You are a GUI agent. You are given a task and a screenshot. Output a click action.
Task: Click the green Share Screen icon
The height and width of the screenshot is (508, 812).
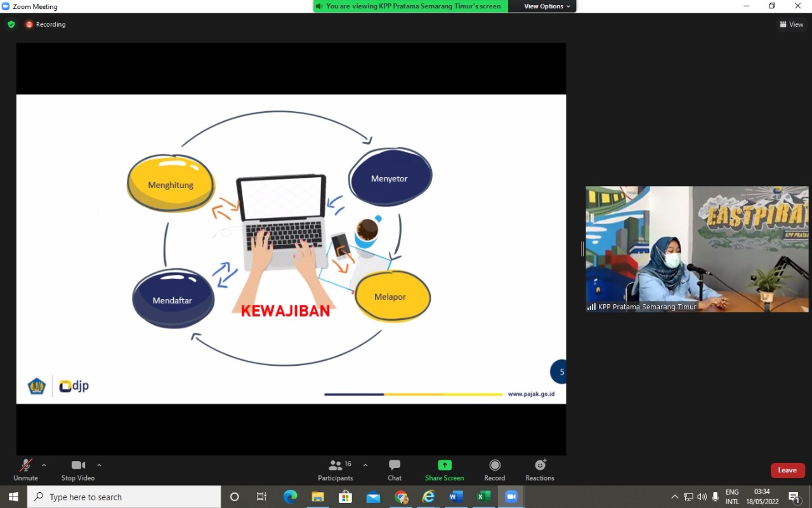pyautogui.click(x=445, y=465)
